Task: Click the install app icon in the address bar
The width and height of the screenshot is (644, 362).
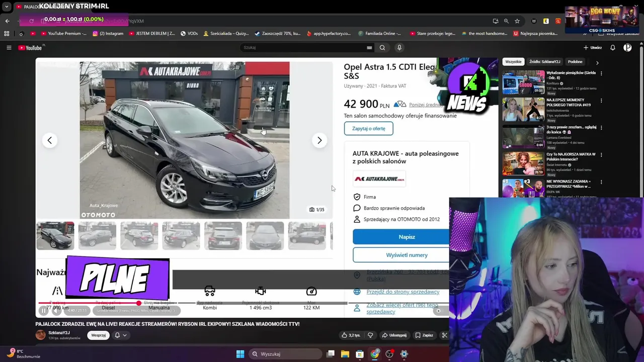Action: tap(496, 21)
